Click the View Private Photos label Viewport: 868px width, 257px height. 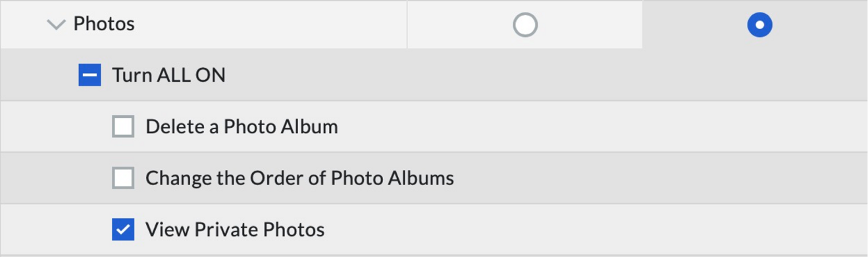pyautogui.click(x=235, y=229)
